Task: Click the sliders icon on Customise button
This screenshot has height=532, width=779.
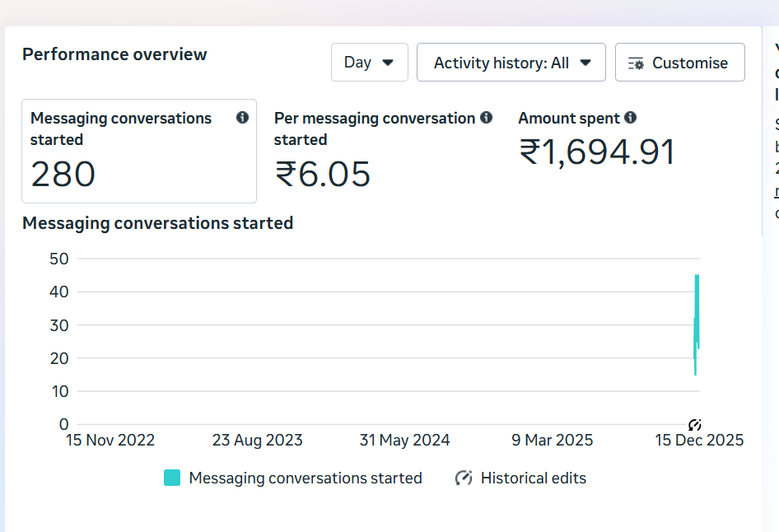Action: click(x=636, y=63)
